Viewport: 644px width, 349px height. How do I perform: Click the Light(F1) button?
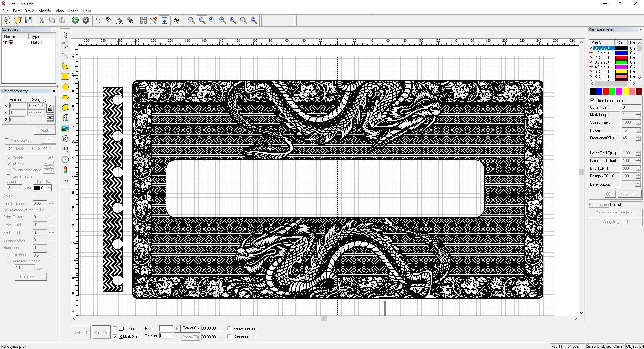click(81, 332)
